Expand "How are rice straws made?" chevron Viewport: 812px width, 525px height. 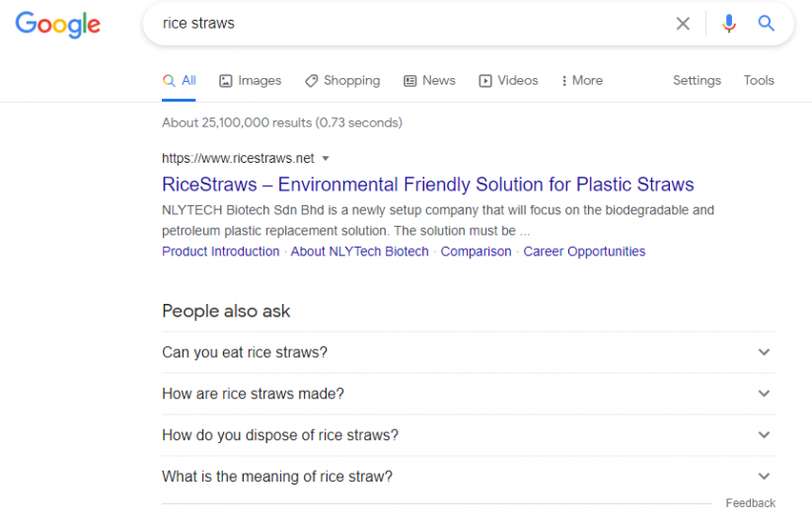pos(764,394)
